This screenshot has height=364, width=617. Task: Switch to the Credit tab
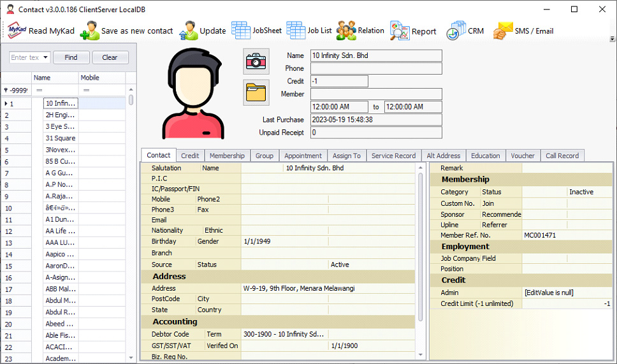190,156
